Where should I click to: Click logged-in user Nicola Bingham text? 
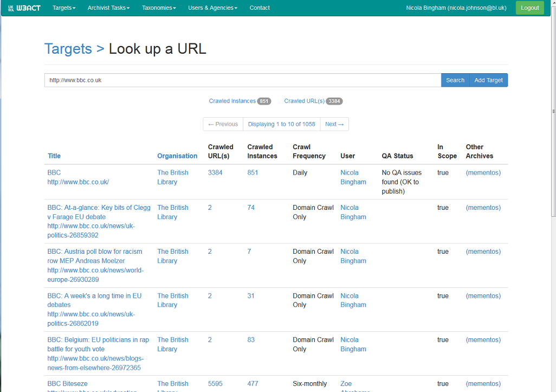456,8
